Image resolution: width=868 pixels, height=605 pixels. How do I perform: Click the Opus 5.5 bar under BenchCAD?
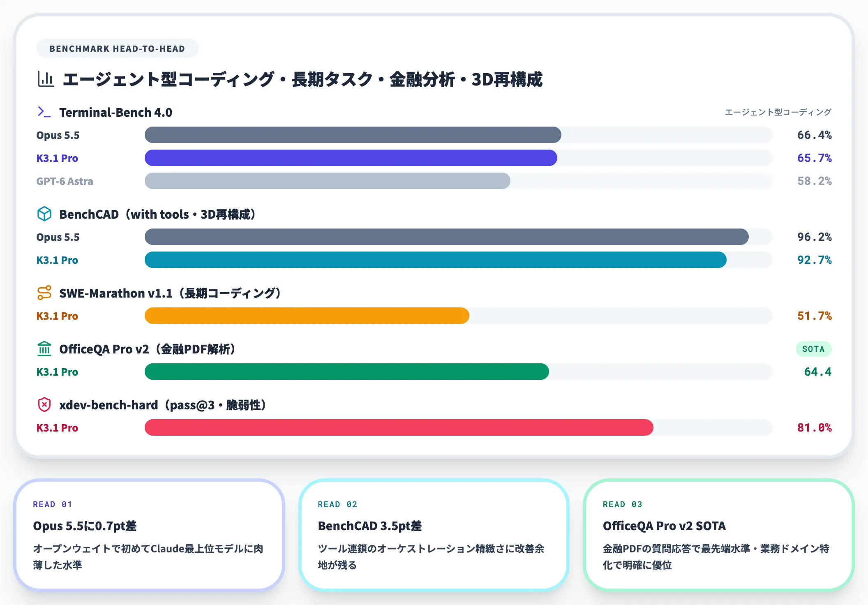[447, 237]
